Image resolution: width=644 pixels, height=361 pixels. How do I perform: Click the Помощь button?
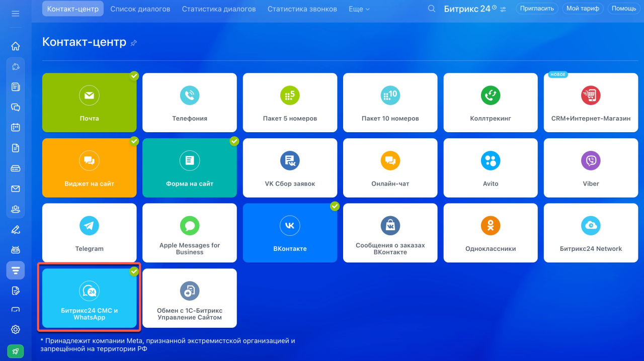pyautogui.click(x=624, y=9)
